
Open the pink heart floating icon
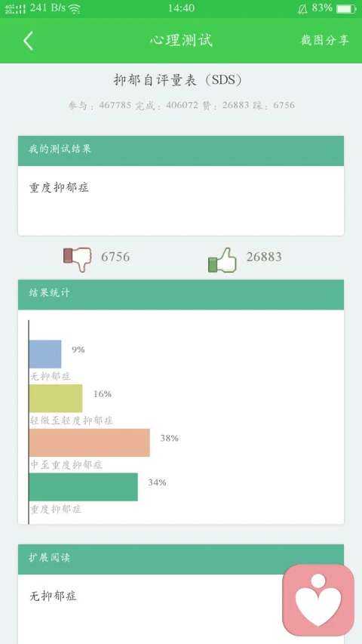[318, 600]
